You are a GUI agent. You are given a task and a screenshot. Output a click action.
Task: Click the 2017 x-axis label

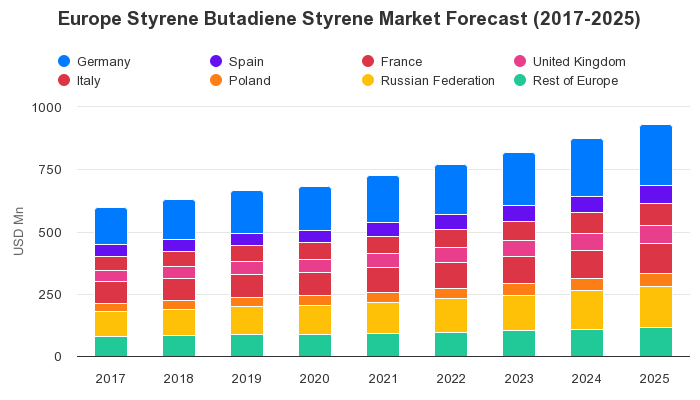point(110,379)
